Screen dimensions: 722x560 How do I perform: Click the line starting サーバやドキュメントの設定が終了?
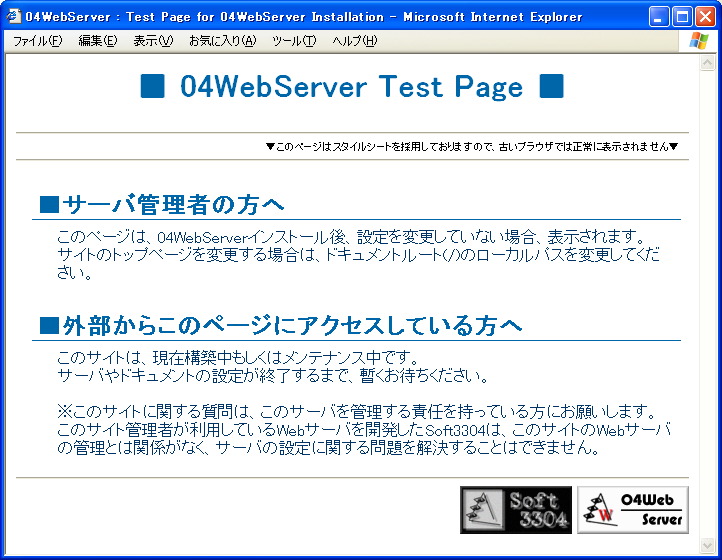point(273,376)
